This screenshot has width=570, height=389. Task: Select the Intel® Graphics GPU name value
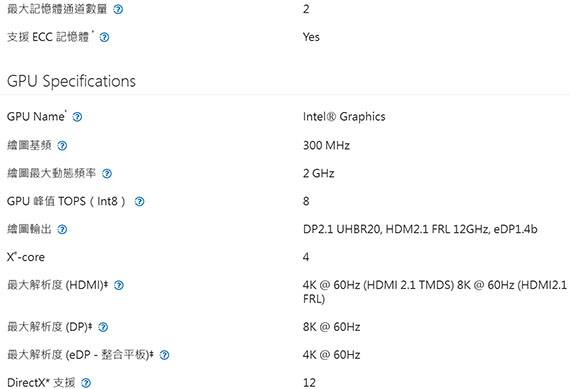(x=344, y=117)
